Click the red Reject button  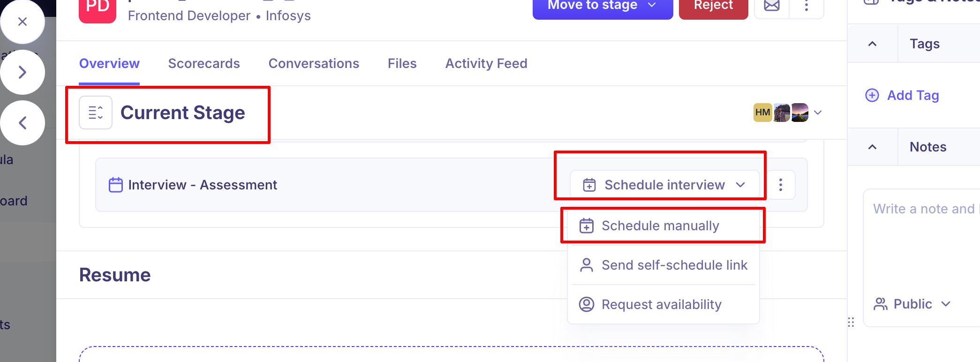click(x=713, y=7)
